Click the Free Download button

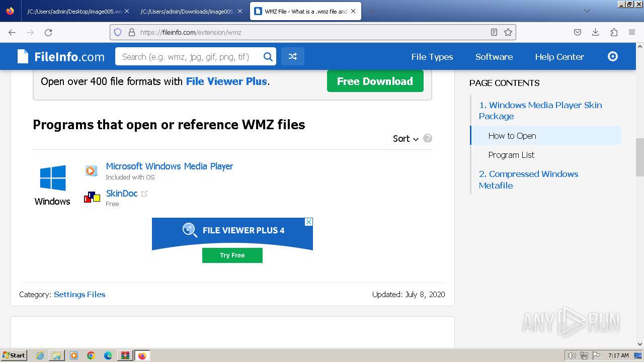375,81
